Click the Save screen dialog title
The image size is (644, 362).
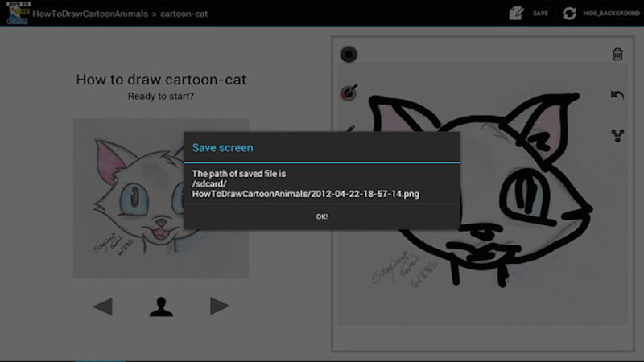(223, 148)
